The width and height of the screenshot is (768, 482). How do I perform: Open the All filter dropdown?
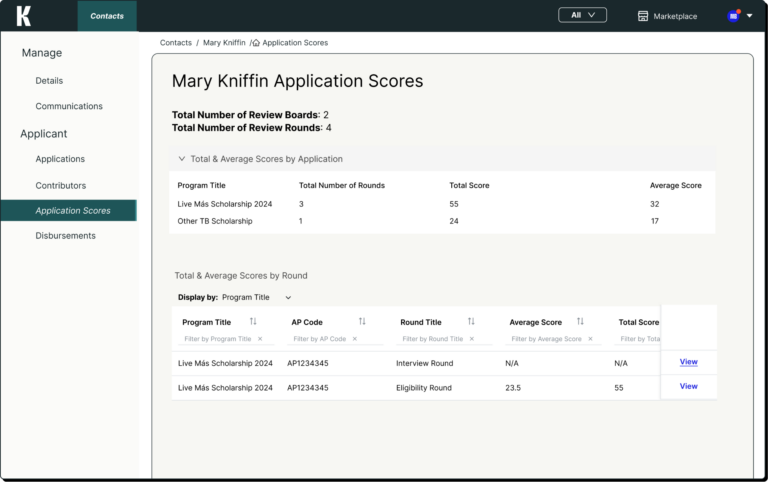coord(582,15)
